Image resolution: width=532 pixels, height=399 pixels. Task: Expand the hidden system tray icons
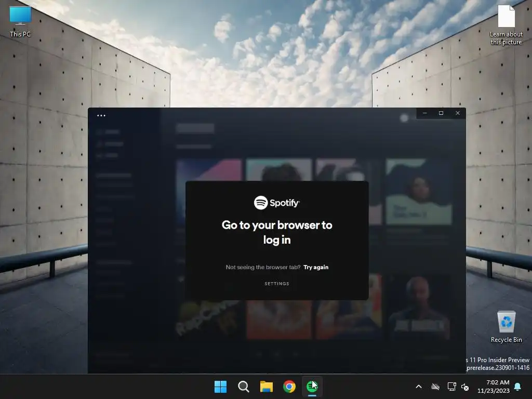coord(419,387)
